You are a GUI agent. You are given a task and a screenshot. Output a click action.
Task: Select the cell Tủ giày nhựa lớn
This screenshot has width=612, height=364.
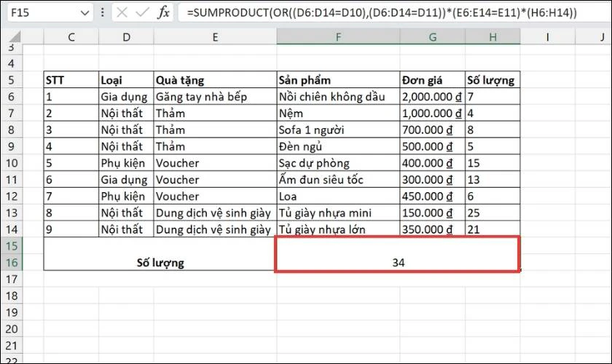[338, 229]
